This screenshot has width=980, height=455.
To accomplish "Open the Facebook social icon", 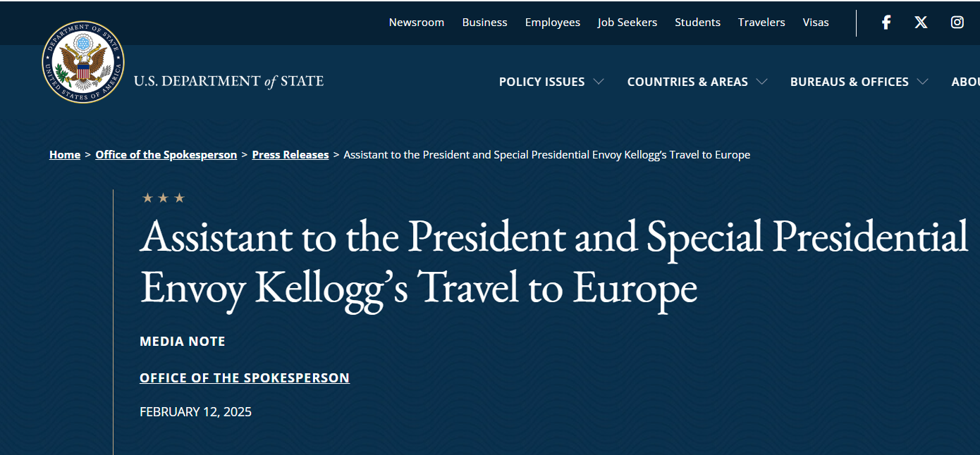I will pyautogui.click(x=886, y=22).
